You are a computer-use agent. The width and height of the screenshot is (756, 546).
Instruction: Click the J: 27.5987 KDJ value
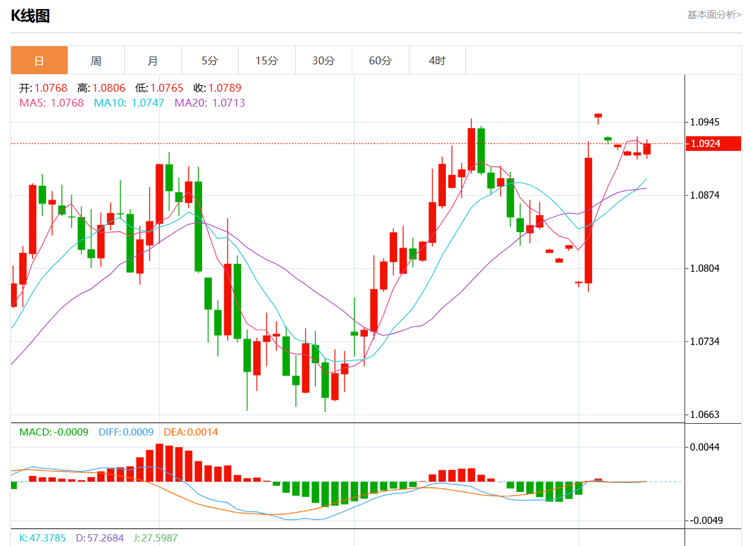(155, 538)
